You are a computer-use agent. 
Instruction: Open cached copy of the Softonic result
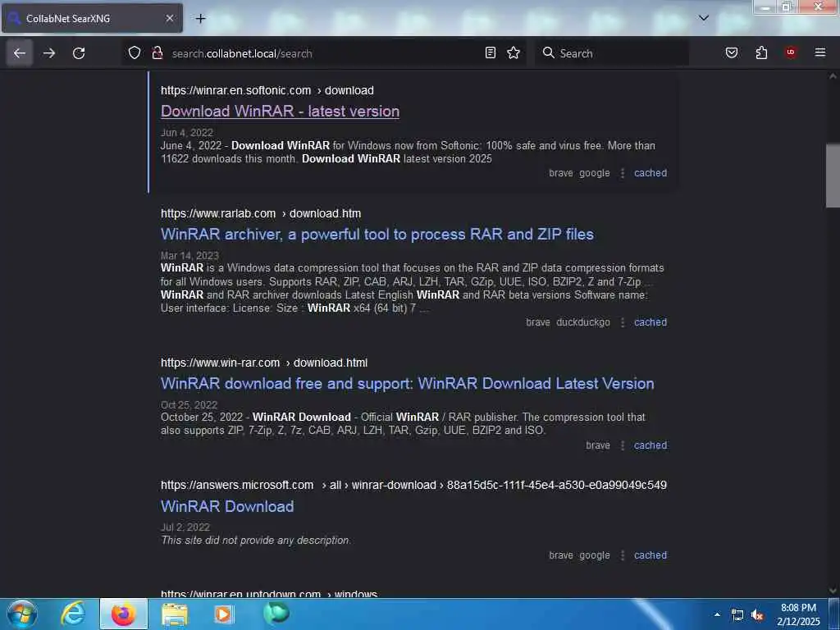pos(651,173)
